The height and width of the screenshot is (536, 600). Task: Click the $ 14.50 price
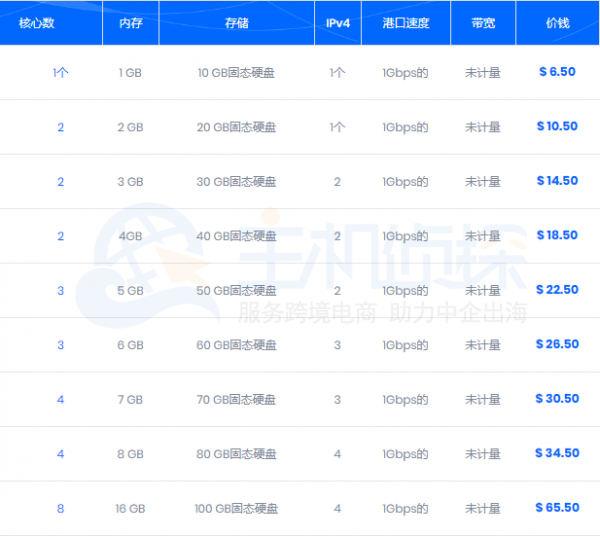coord(557,181)
